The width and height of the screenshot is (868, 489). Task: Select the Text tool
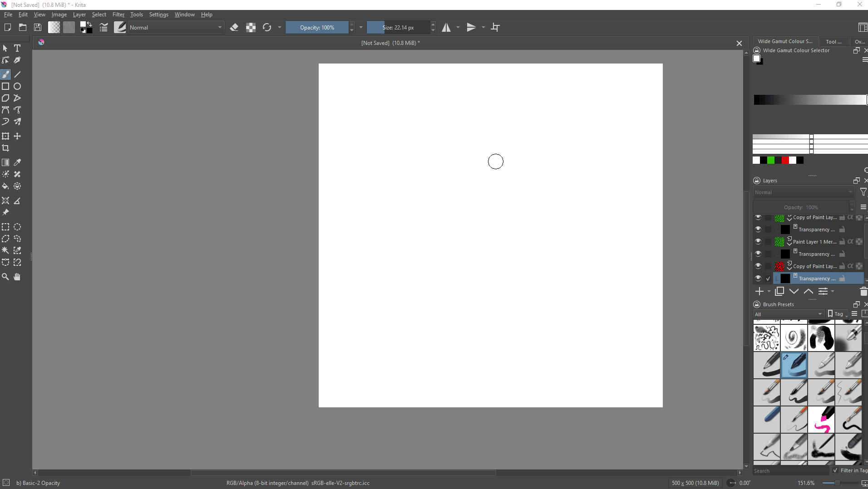point(17,48)
